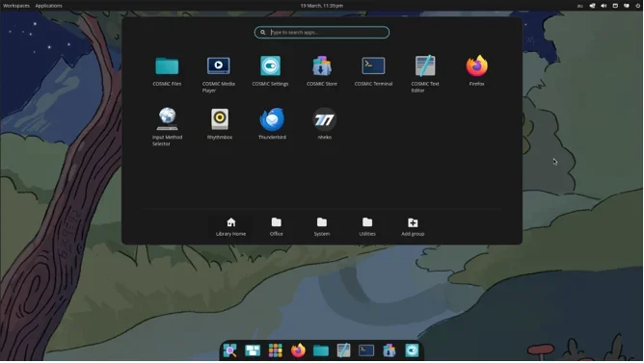Image resolution: width=644 pixels, height=363 pixels.
Task: Click the app library grid icon in dock
Action: coord(275,350)
